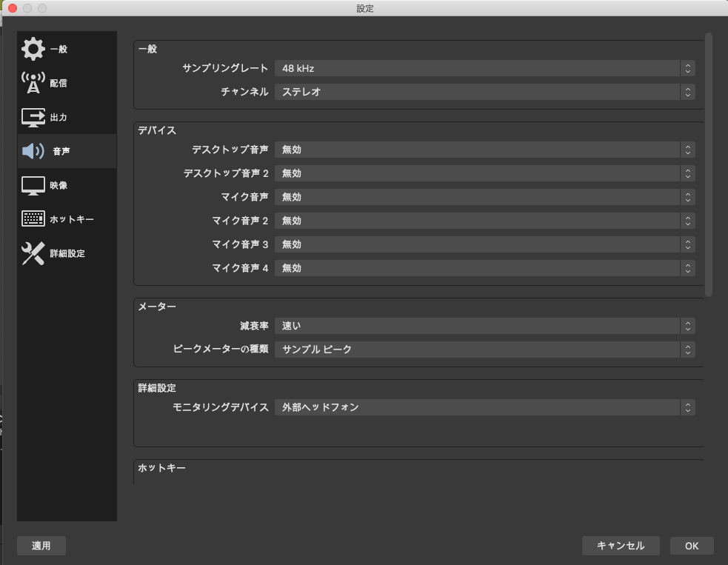Click the ピークメーターの種類 label
This screenshot has height=565, width=728.
tap(221, 349)
